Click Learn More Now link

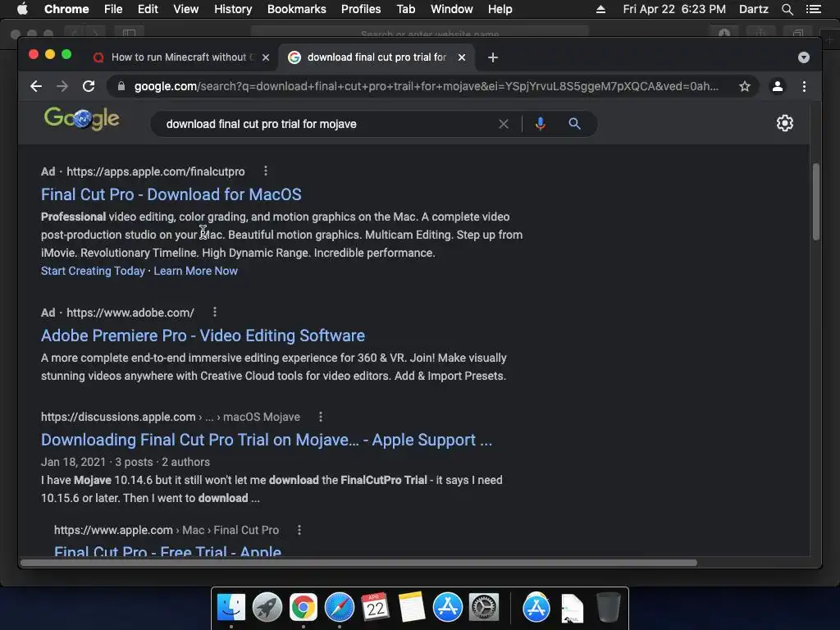pyautogui.click(x=195, y=271)
